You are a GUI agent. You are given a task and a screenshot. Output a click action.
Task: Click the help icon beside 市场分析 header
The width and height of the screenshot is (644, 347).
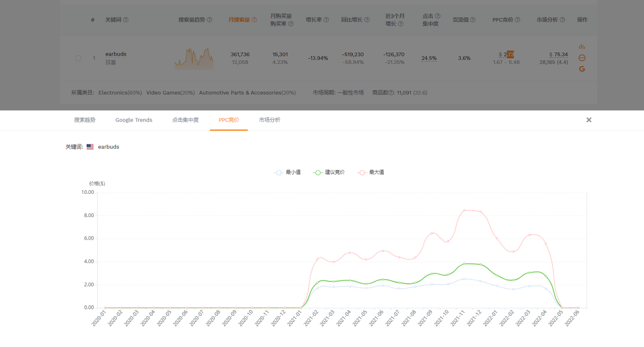pos(562,20)
